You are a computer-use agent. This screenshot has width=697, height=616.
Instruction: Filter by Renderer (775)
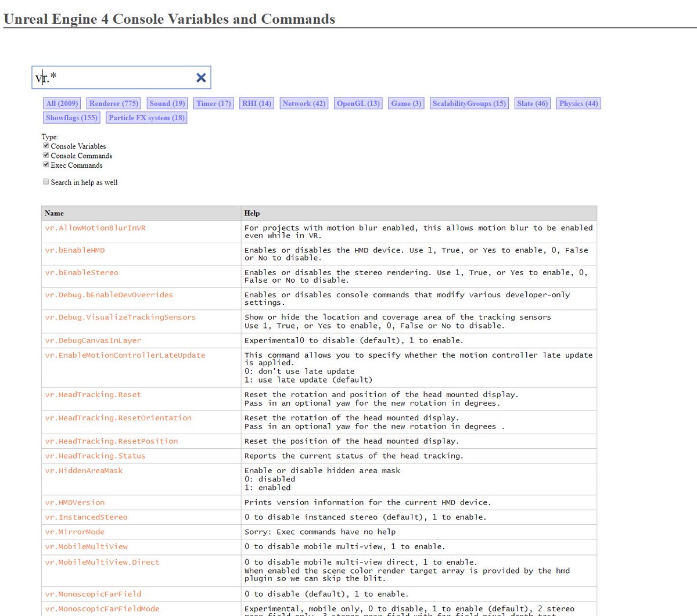coord(114,103)
